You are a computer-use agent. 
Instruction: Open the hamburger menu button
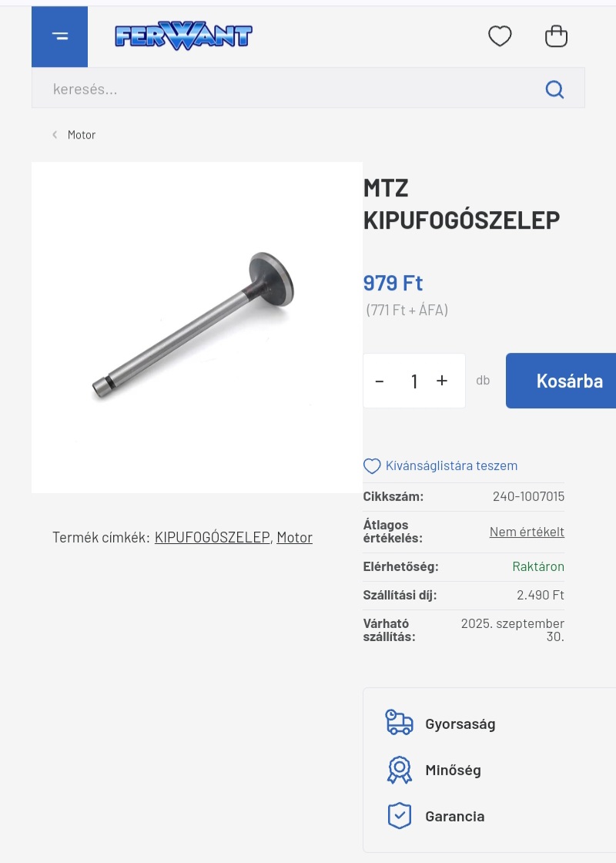[x=59, y=36]
